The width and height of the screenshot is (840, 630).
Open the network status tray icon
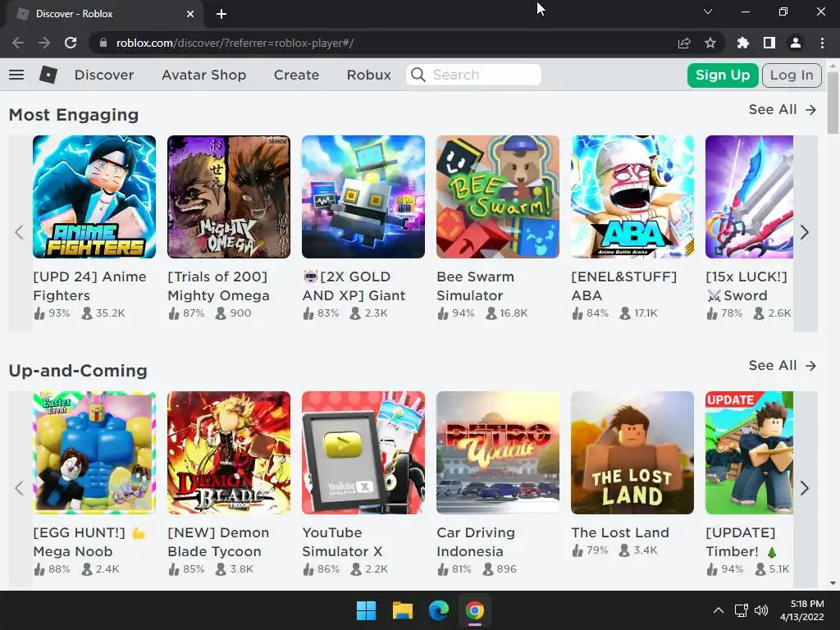pyautogui.click(x=742, y=610)
